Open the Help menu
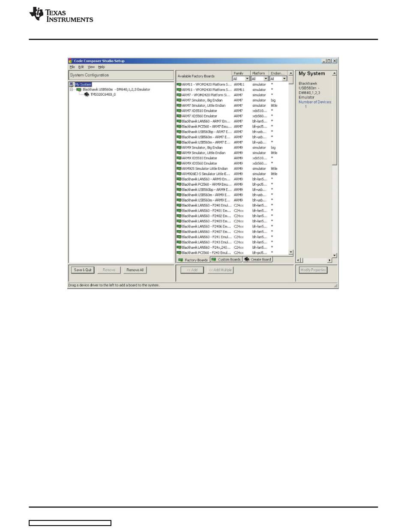407x532 pixels. (101, 67)
